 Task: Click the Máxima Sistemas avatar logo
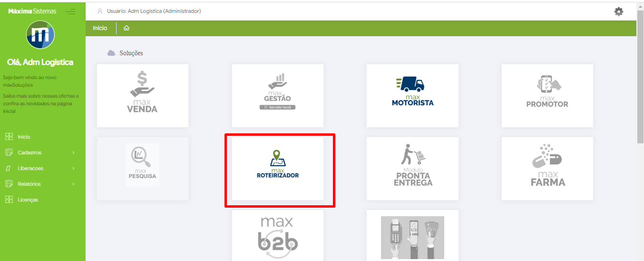[x=40, y=35]
